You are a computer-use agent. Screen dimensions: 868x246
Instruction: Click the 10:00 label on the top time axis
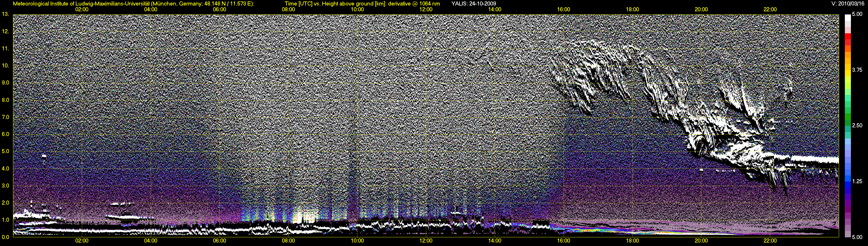[x=357, y=10]
